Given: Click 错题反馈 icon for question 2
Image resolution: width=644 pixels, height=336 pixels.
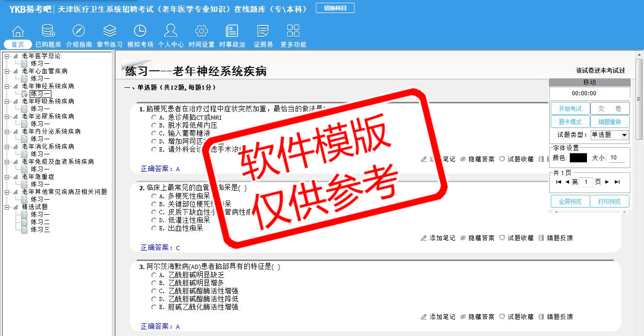Looking at the screenshot, I should 541,238.
